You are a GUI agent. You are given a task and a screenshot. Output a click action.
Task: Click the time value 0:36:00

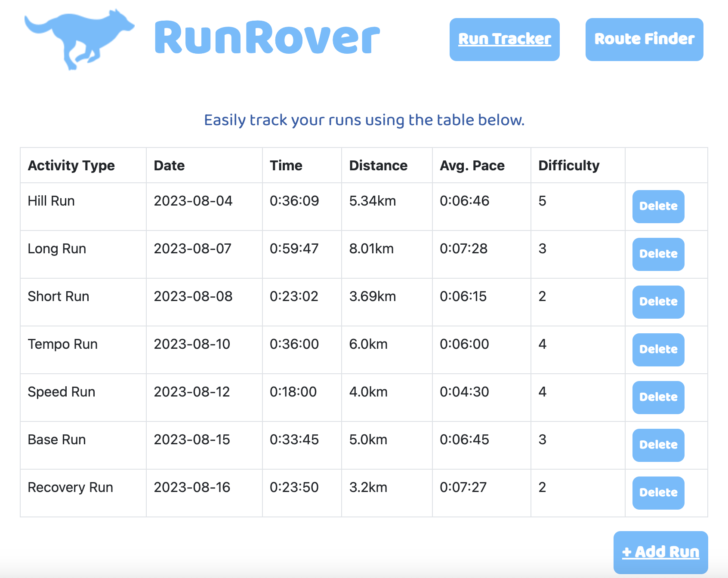click(294, 344)
